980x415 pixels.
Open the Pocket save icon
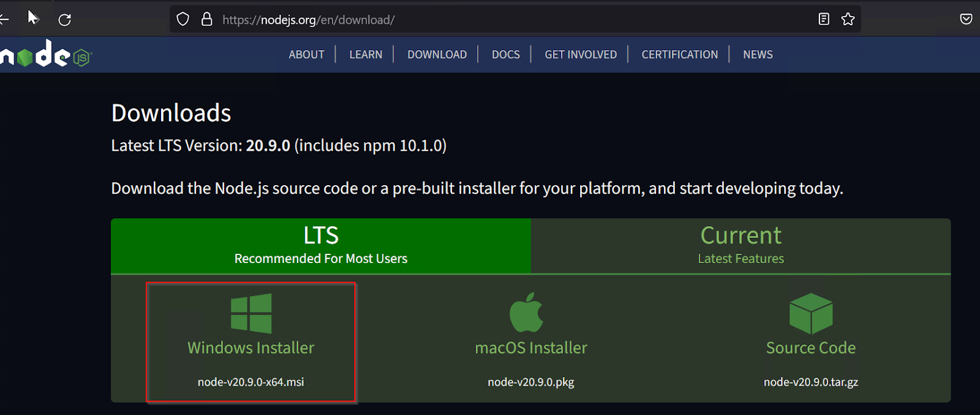point(966,19)
